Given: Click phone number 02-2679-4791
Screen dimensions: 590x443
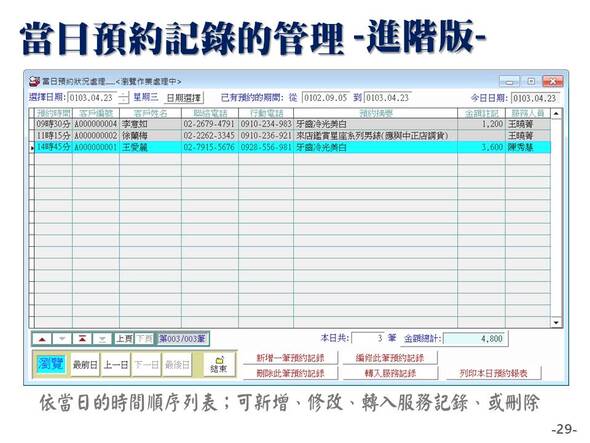Looking at the screenshot, I should click(x=210, y=124).
